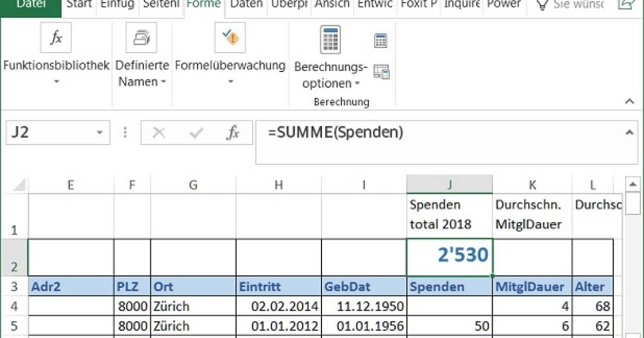This screenshot has height=338, width=644.
Task: Click the 'Sie wünschen' Tell Me lightbulb
Action: tap(543, 4)
